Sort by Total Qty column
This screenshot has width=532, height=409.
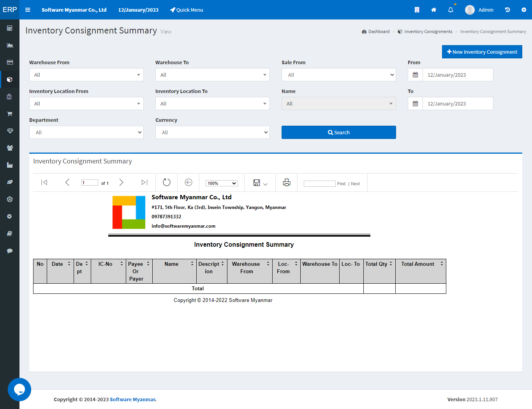[x=391, y=264]
